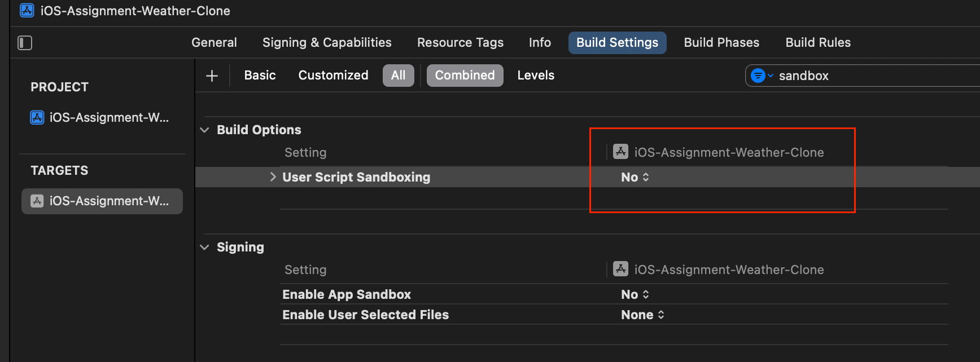Open the Resource Tags tab
Viewport: 980px width, 362px height.
tap(460, 43)
